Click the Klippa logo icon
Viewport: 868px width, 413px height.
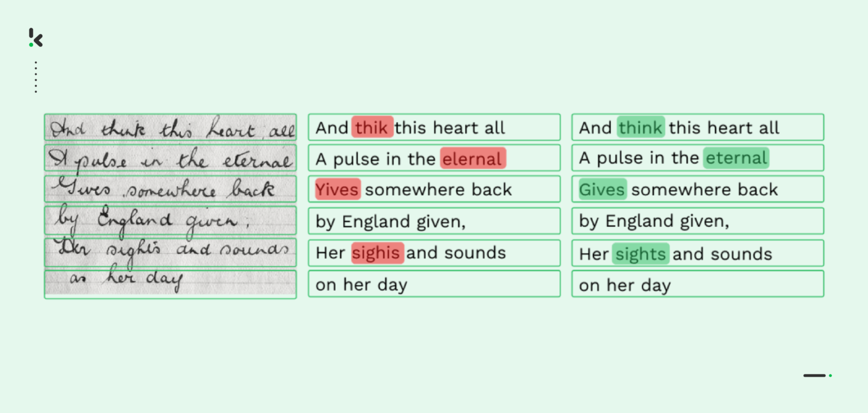[36, 37]
